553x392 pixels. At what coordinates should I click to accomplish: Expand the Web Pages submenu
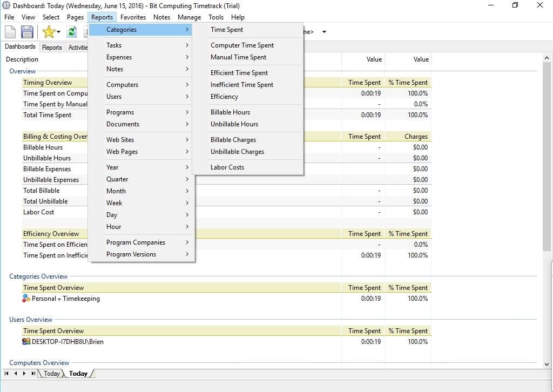[141, 152]
